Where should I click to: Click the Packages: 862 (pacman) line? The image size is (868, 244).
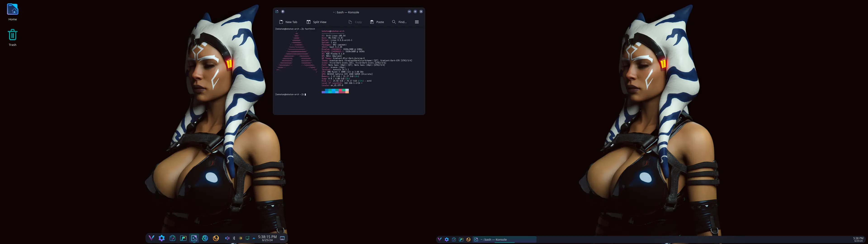(x=334, y=45)
